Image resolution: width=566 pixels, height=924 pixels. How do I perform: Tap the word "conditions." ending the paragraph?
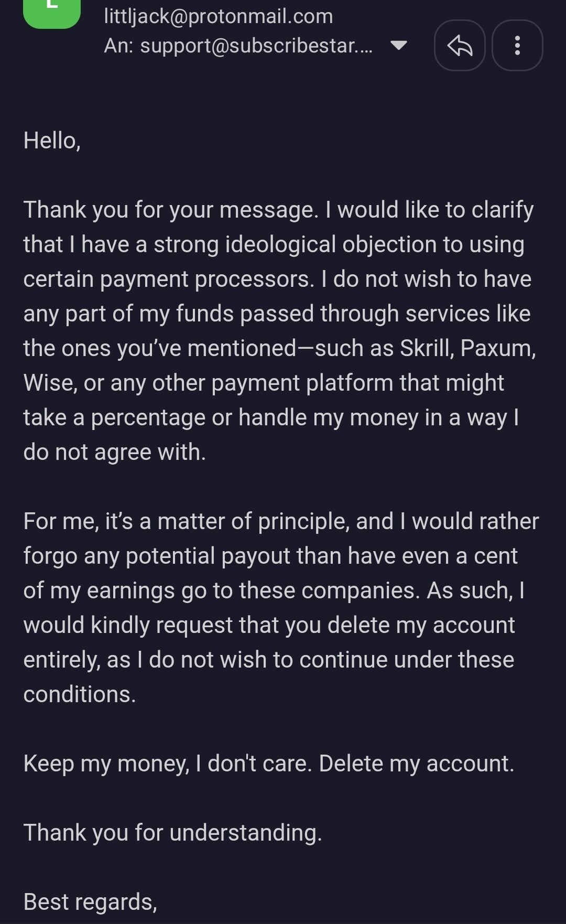click(80, 694)
